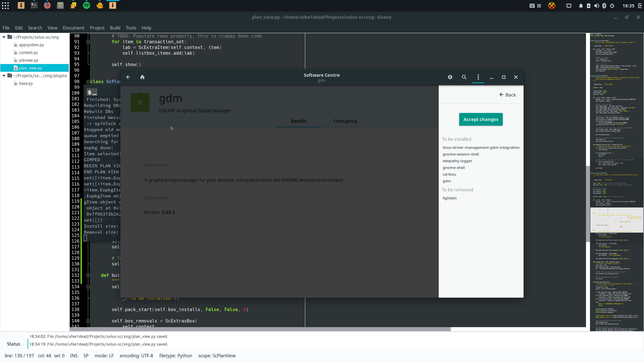
Task: Click the terminal prompt icon in the overlay
Action: click(x=92, y=92)
